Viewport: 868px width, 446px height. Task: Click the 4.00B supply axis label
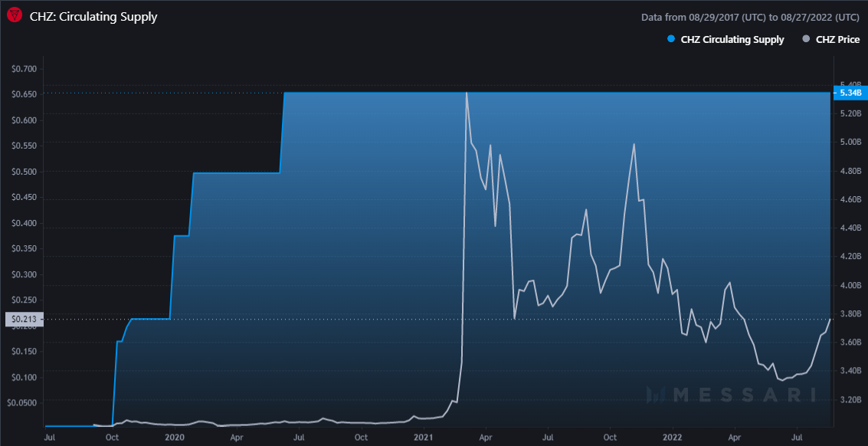(851, 285)
